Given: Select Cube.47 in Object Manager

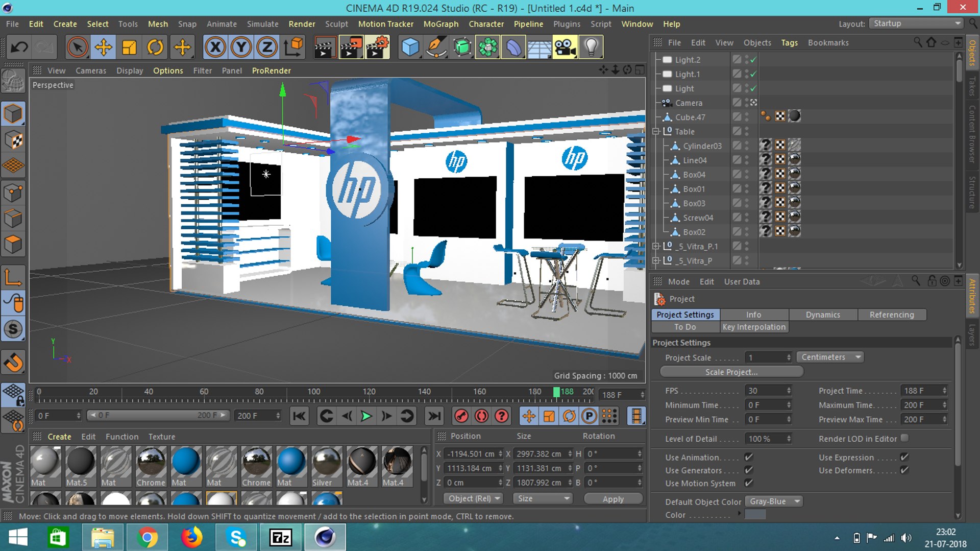Looking at the screenshot, I should [690, 117].
